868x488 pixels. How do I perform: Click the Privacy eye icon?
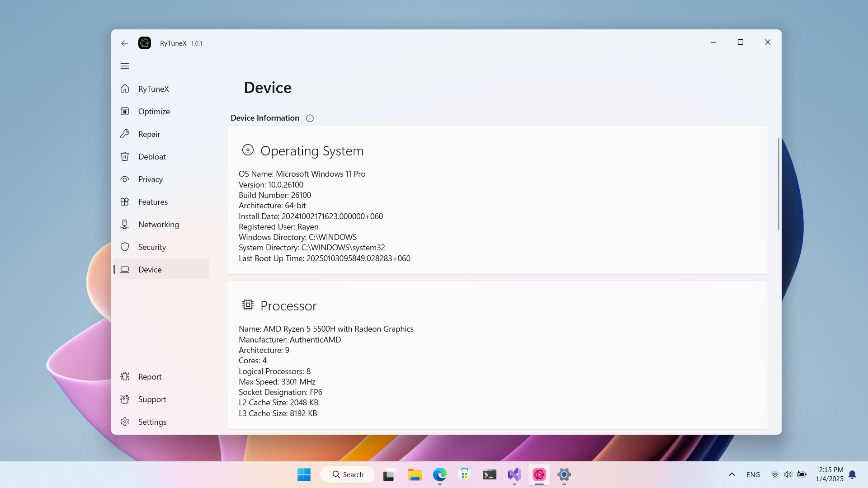tap(125, 179)
